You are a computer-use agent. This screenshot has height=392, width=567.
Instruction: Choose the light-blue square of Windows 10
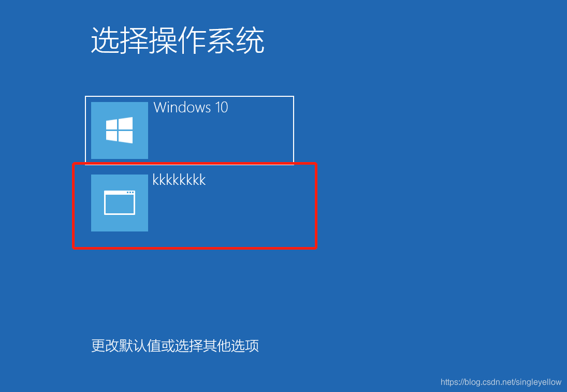119,130
